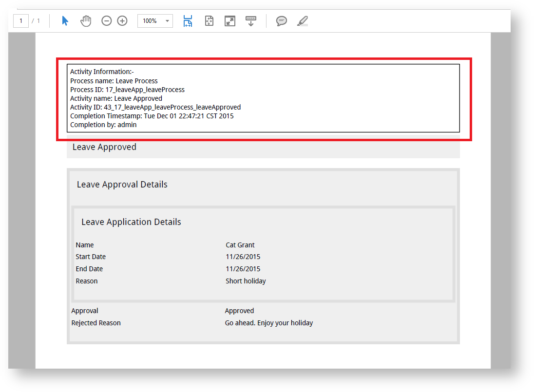Zoom in with the plus button
The image size is (534, 392).
(x=122, y=21)
